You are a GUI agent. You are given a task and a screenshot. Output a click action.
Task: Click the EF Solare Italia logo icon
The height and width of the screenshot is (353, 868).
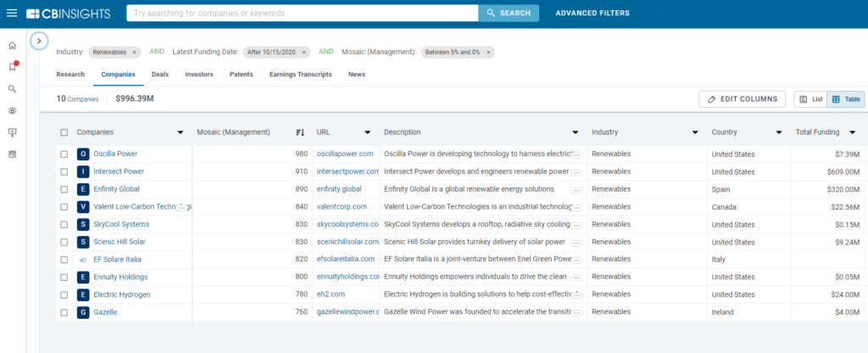[83, 260]
